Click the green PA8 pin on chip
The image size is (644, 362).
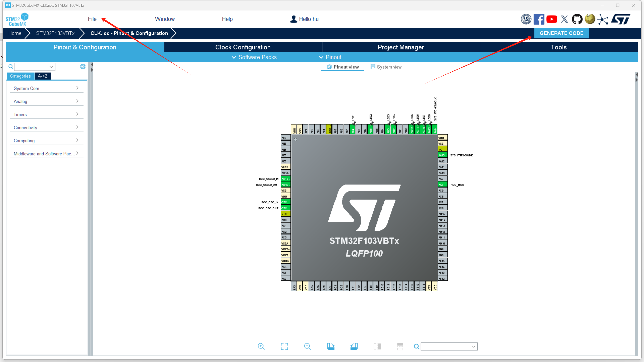[442, 185]
